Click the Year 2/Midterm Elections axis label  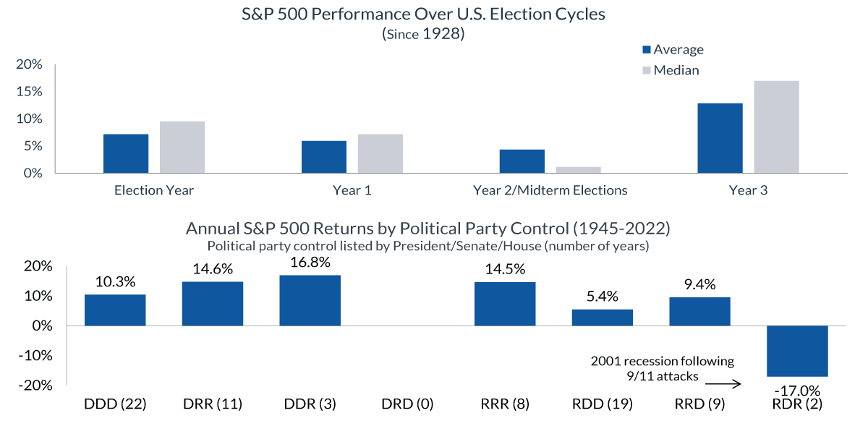(550, 191)
